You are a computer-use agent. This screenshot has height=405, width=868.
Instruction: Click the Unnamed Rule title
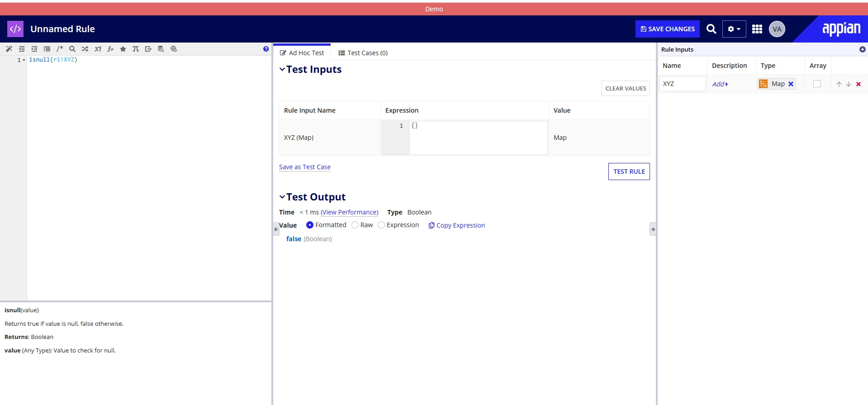(x=63, y=29)
